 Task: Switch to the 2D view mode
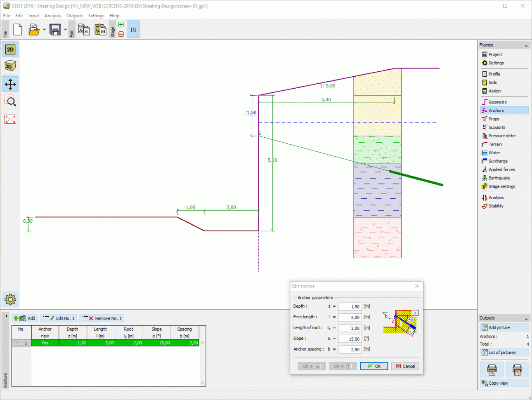click(x=10, y=49)
